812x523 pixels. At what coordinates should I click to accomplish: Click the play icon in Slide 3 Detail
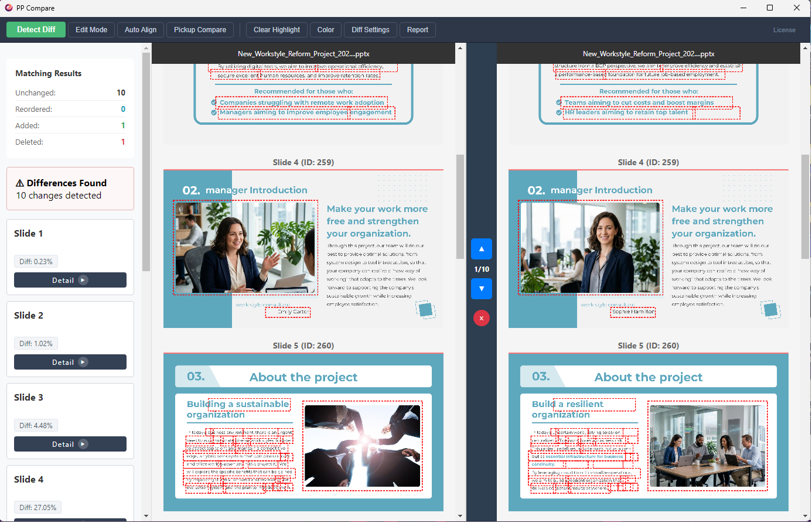(x=83, y=444)
